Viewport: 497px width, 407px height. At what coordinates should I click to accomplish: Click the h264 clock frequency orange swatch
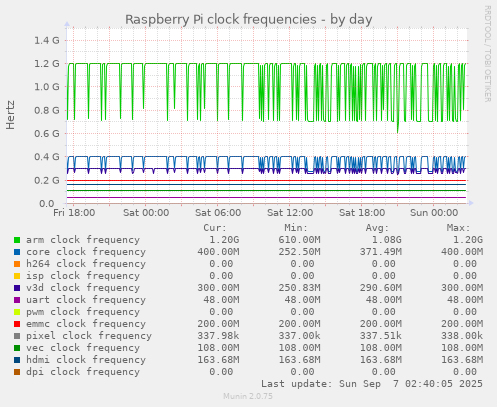[x=17, y=264]
